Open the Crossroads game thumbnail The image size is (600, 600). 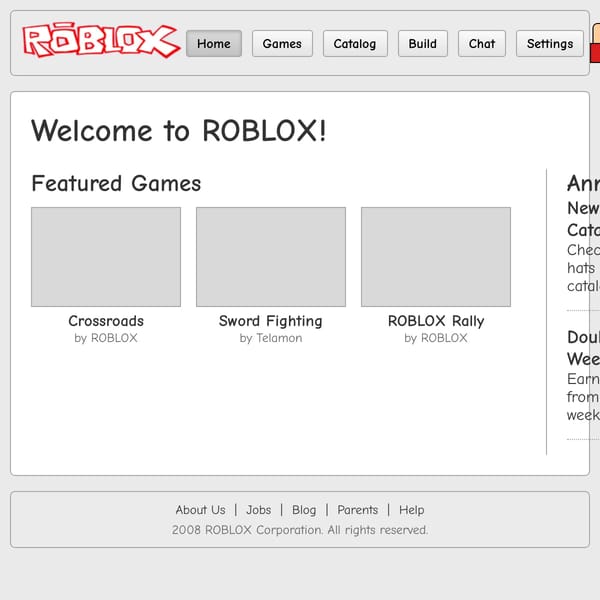tap(106, 257)
